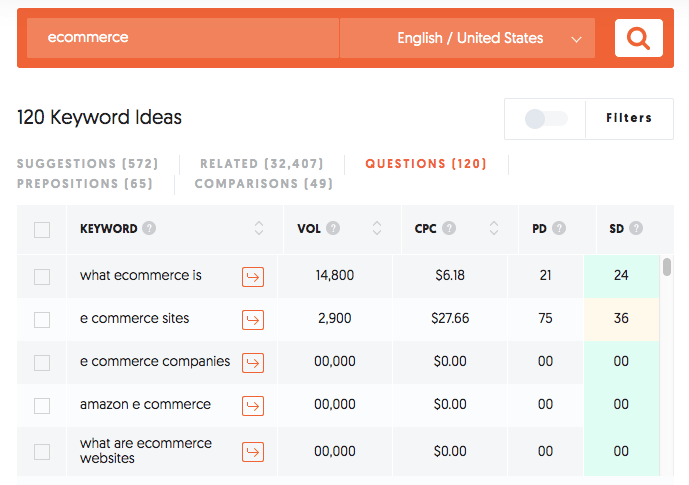Click help icon next to VOL header

pos(333,228)
